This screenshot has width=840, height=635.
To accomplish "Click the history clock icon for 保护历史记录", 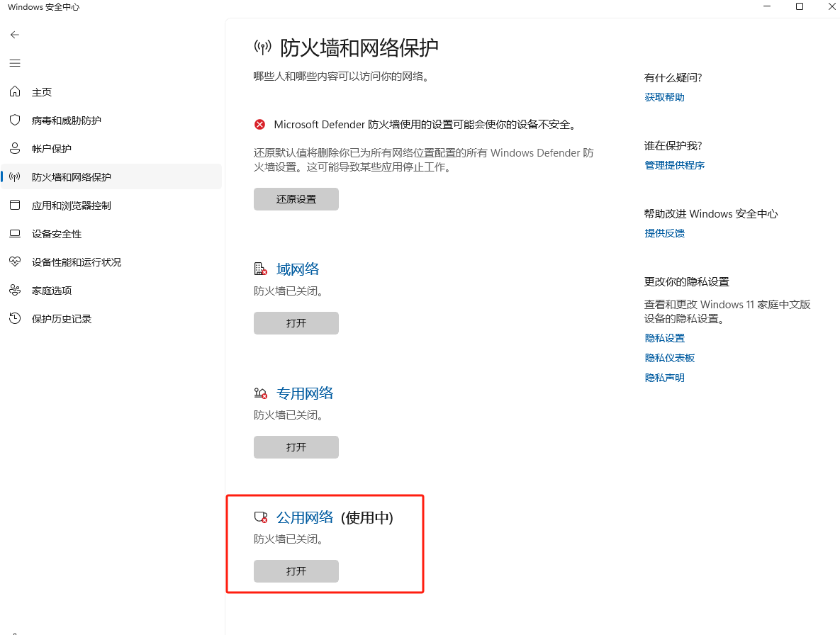I will [x=15, y=319].
